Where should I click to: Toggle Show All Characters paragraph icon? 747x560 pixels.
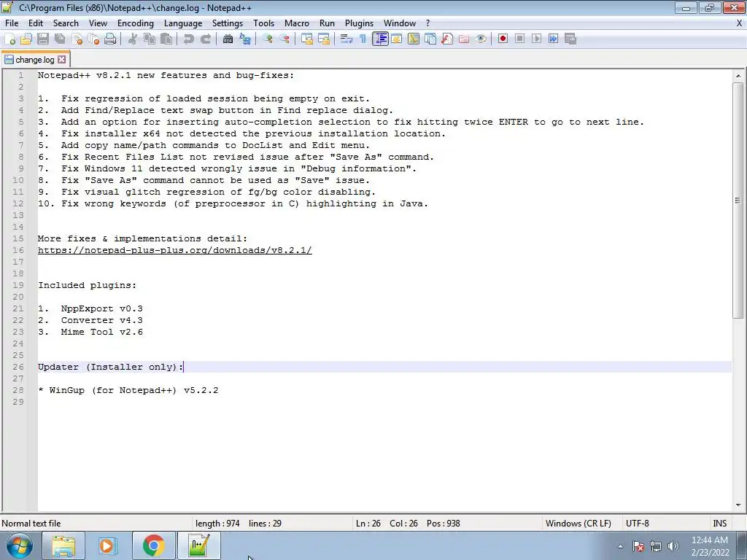363,39
